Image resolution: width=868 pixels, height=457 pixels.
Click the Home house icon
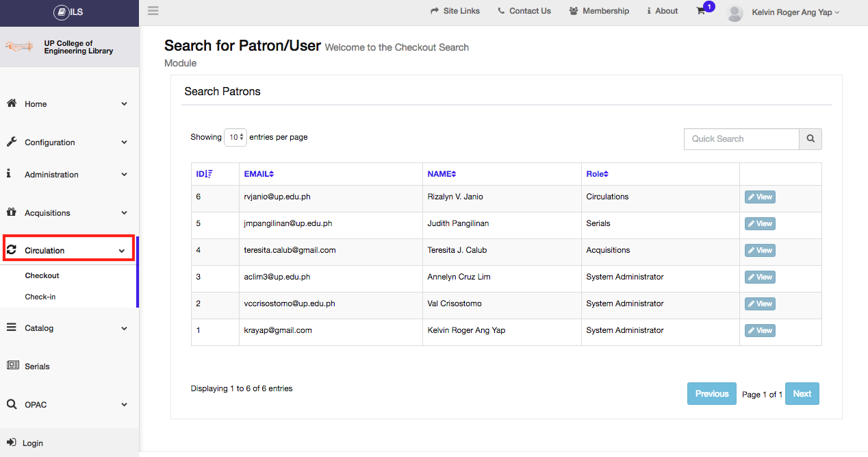click(11, 103)
